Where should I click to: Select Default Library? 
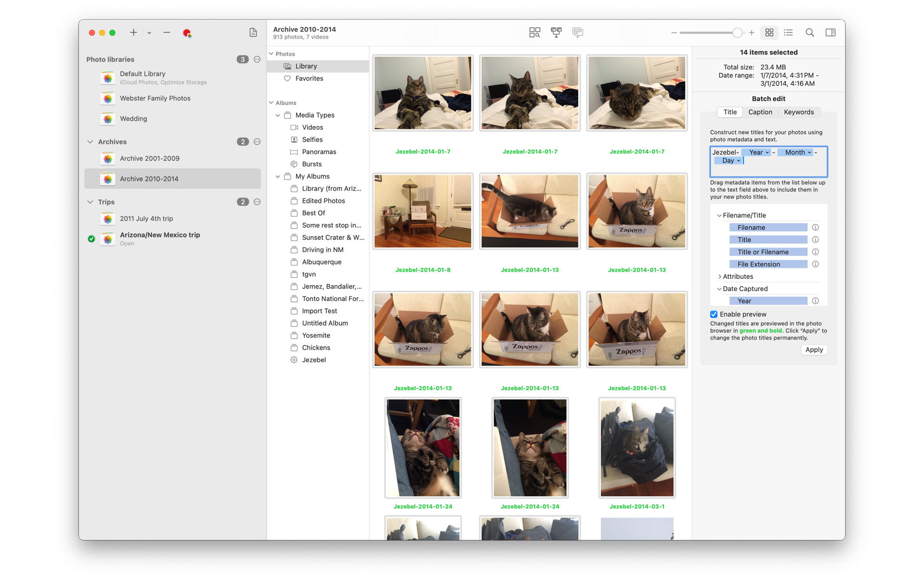[172, 78]
